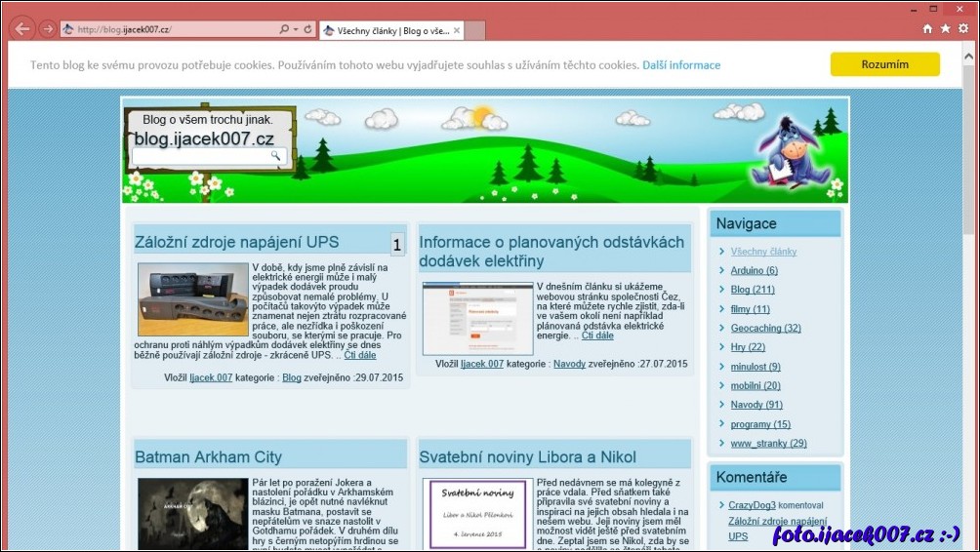
Task: Open the Batman Arkham City article thumbnail
Action: tap(192, 513)
